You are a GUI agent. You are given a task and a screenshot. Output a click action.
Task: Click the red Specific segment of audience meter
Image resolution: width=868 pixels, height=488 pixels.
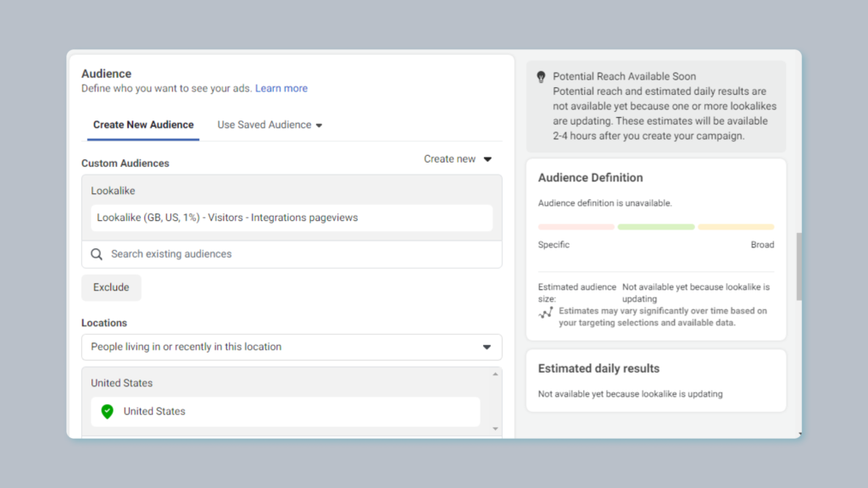coord(576,227)
